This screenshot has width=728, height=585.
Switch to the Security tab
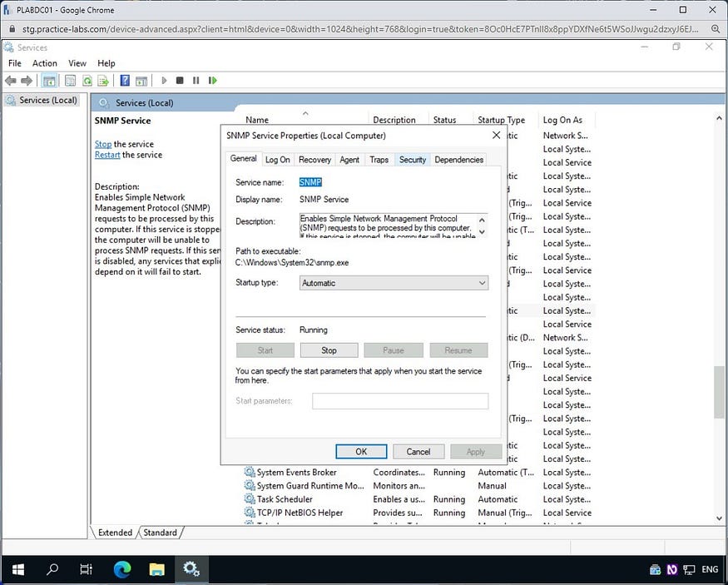coord(413,160)
